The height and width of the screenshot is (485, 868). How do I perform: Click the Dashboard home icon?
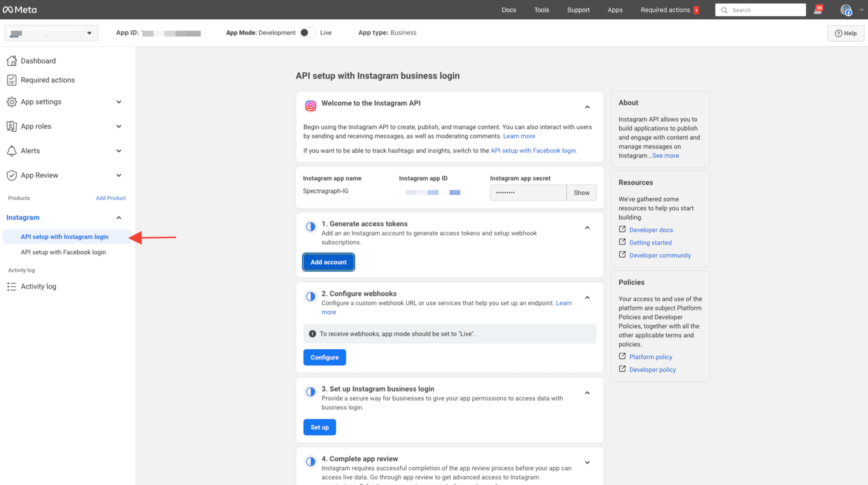coord(11,61)
